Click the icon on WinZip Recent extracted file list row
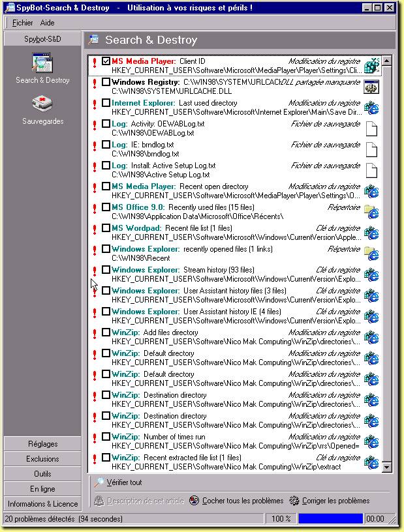Viewport: 404px width, 532px height. pos(371,463)
